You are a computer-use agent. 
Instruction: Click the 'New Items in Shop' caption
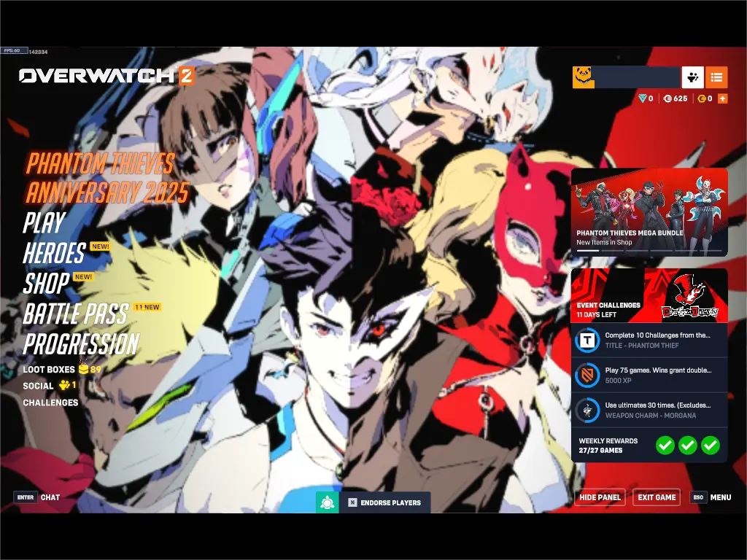(604, 242)
